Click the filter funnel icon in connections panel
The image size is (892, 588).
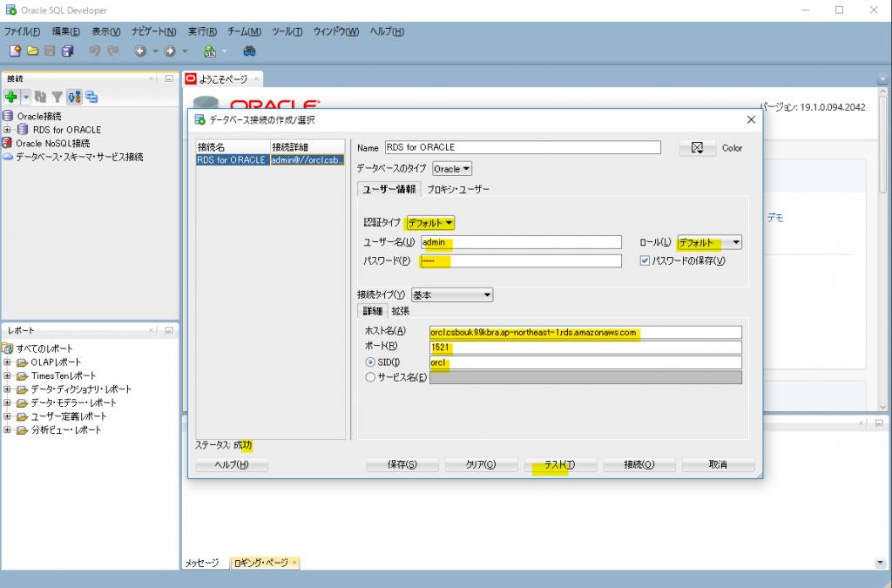coord(57,98)
